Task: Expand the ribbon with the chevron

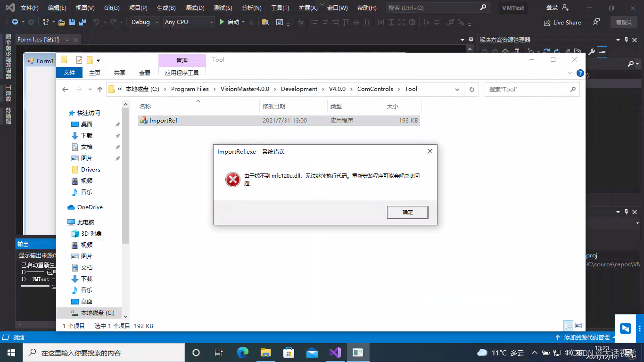Action: [570, 73]
